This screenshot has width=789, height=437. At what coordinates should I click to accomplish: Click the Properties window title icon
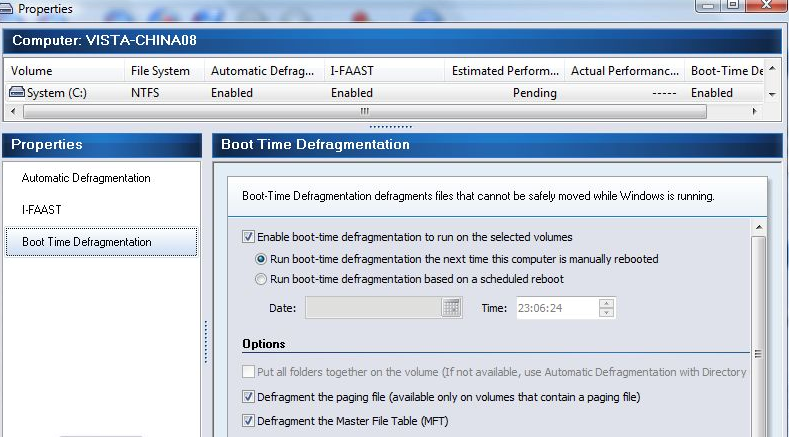tap(6, 9)
